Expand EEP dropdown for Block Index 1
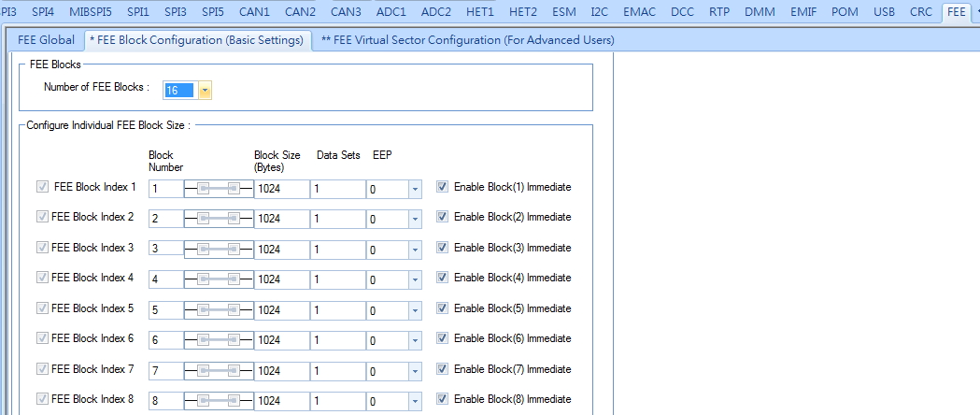This screenshot has width=980, height=415. [415, 190]
